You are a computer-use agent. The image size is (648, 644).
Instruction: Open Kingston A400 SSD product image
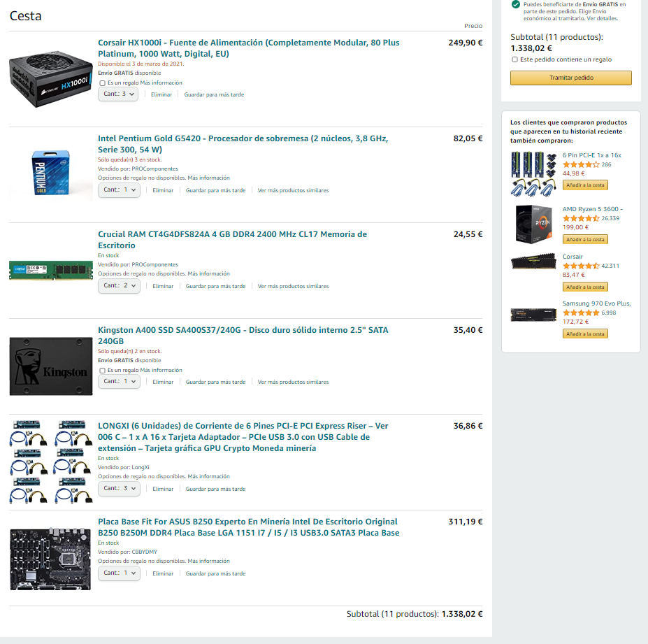pyautogui.click(x=51, y=366)
